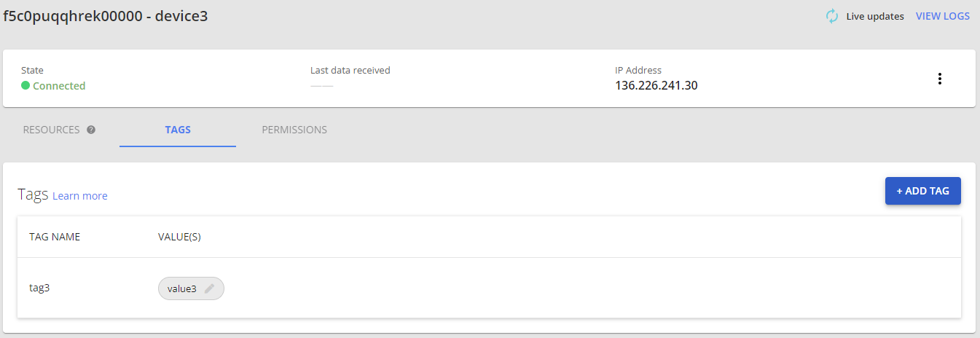Viewport: 980px width, 338px height.
Task: Click the help icon beside RESOURCES
Action: pyautogui.click(x=91, y=130)
